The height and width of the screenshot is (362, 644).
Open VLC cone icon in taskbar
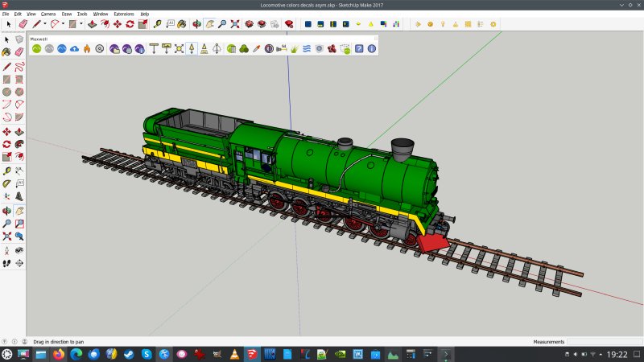pyautogui.click(x=234, y=354)
